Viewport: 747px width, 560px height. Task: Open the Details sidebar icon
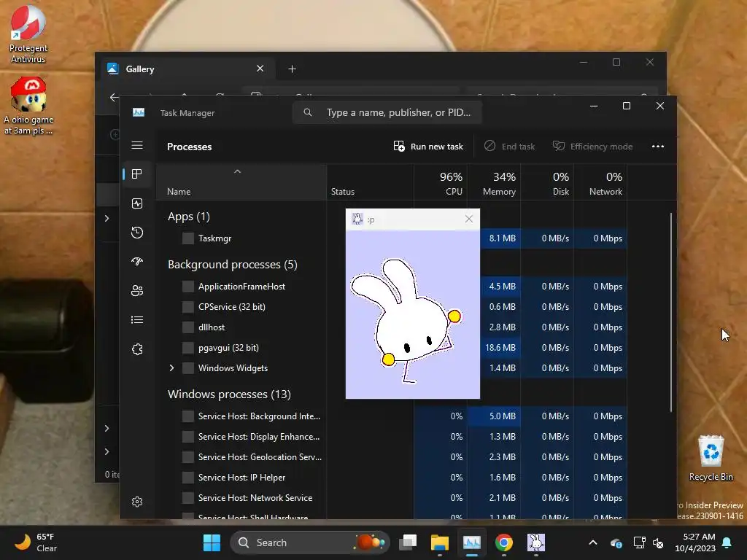137,320
